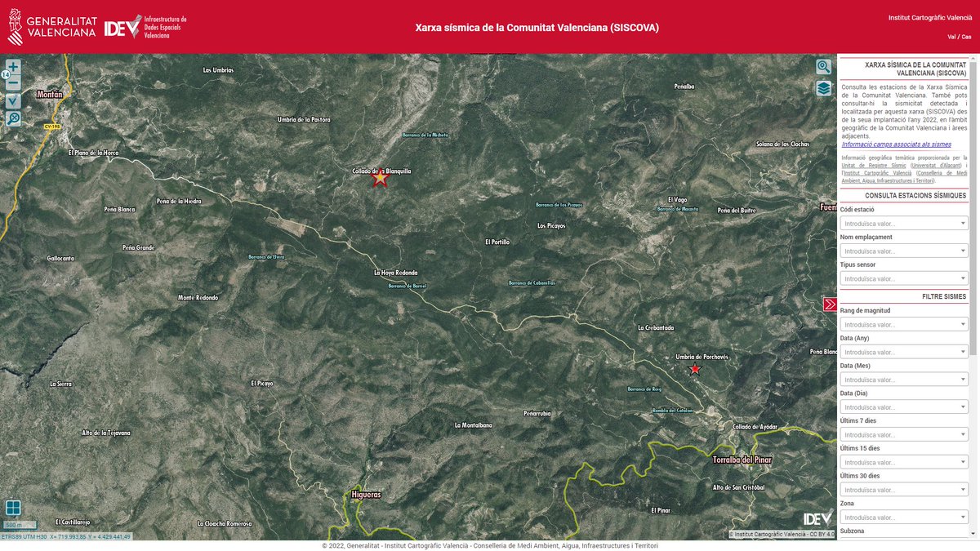Click the ETRS89 UTM H30 coordinates readout

[65, 537]
